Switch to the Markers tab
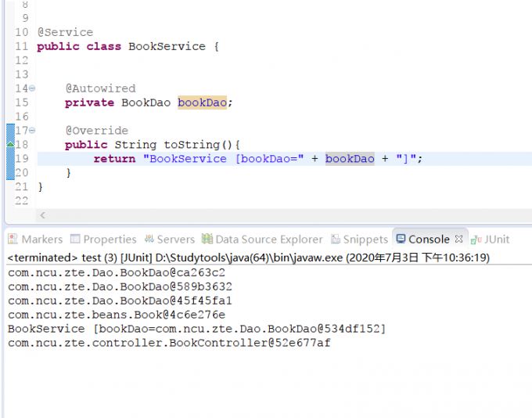The height and width of the screenshot is (418, 532). pyautogui.click(x=41, y=240)
